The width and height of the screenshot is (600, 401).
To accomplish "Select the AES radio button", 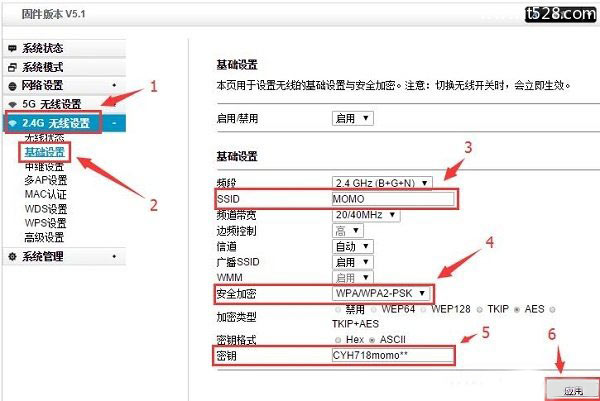I will pos(517,310).
